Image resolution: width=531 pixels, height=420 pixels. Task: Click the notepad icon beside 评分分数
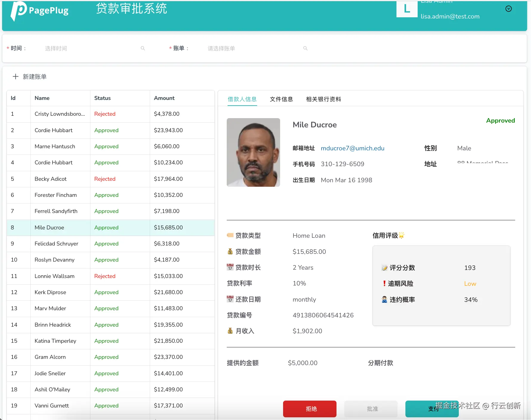tap(385, 268)
